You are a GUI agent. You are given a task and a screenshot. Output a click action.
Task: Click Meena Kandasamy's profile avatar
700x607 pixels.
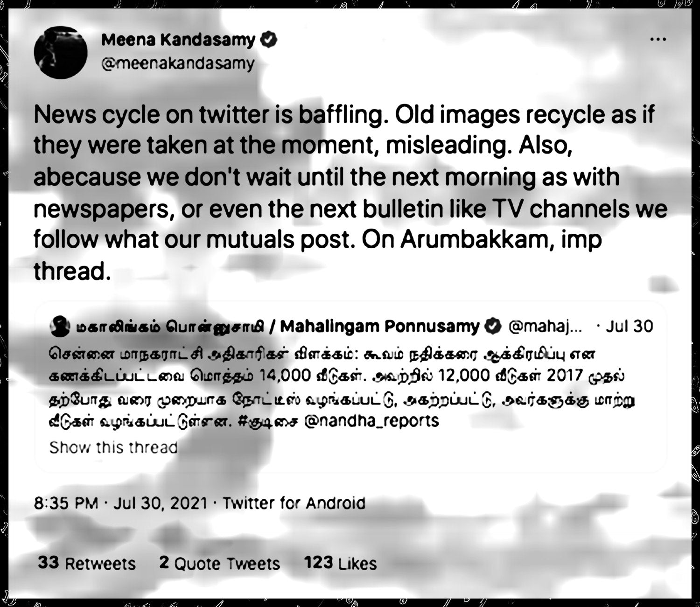[61, 52]
